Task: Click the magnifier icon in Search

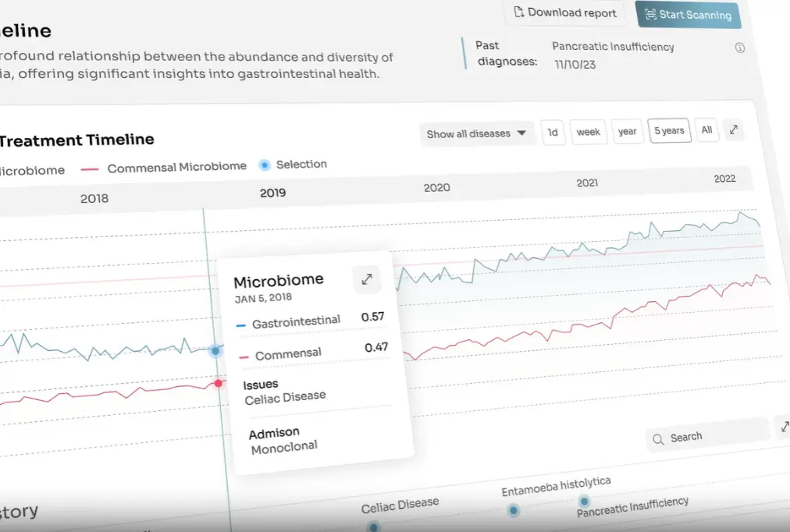Action: click(x=658, y=439)
